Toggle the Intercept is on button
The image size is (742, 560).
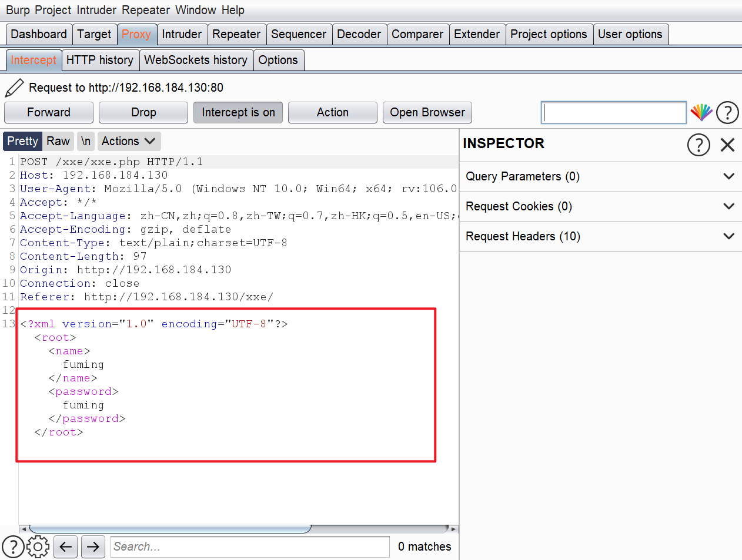pos(238,112)
